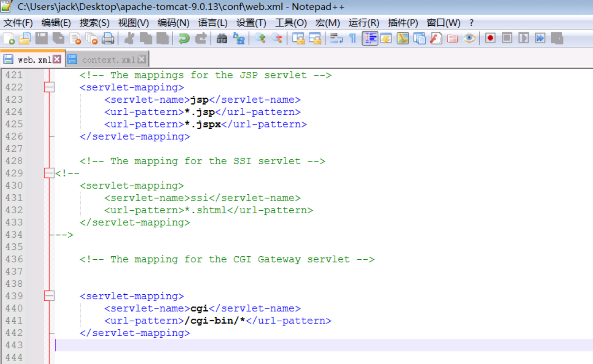
Task: Toggle the indent guide toolbar button
Action: (x=370, y=38)
